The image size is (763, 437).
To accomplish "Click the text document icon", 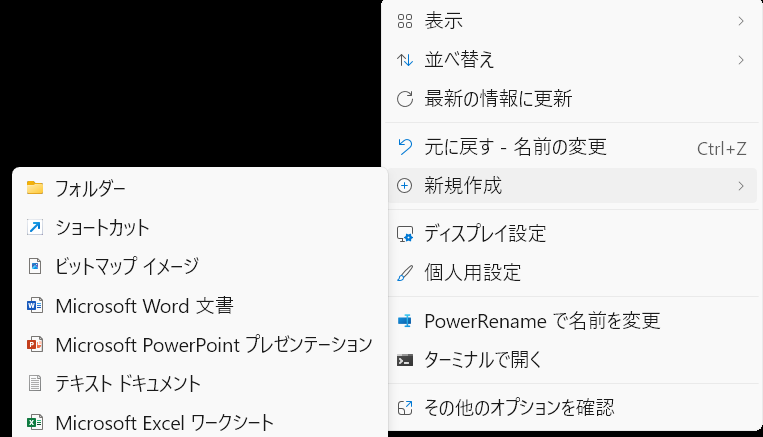I will point(35,383).
